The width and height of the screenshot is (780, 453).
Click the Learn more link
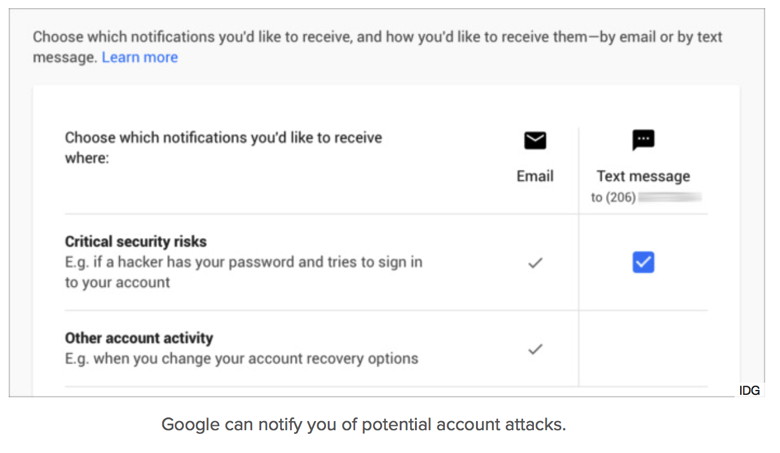point(140,57)
